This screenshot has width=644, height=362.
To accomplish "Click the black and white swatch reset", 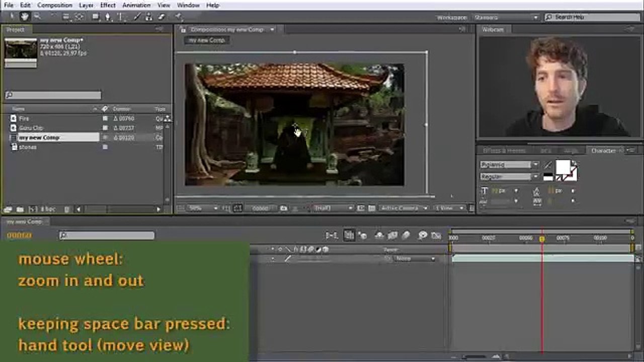I will tap(548, 177).
